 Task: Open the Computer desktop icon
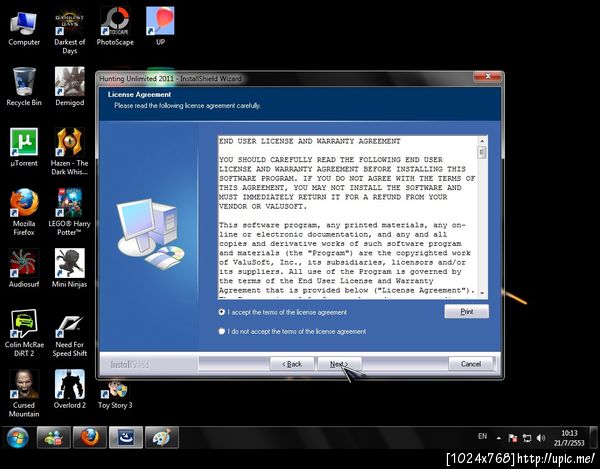click(x=24, y=27)
